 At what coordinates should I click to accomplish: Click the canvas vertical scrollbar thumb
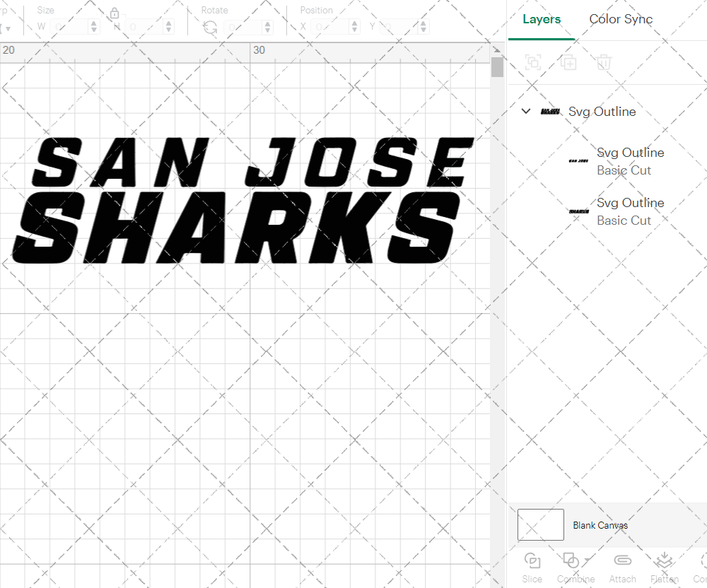(x=497, y=66)
